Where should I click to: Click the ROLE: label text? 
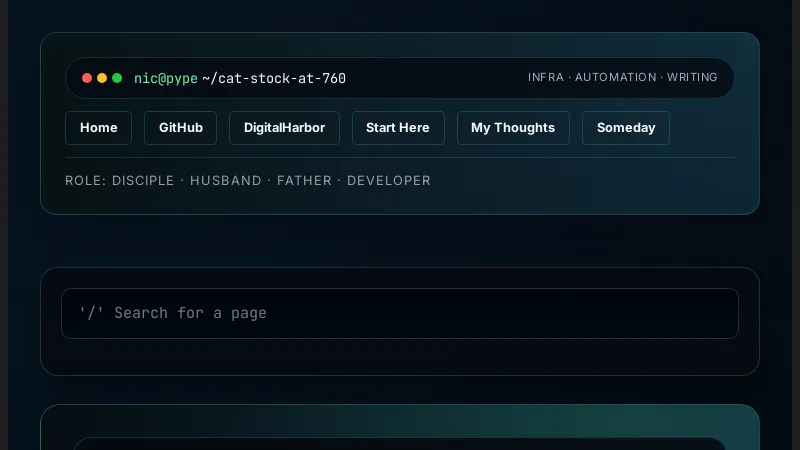point(85,181)
